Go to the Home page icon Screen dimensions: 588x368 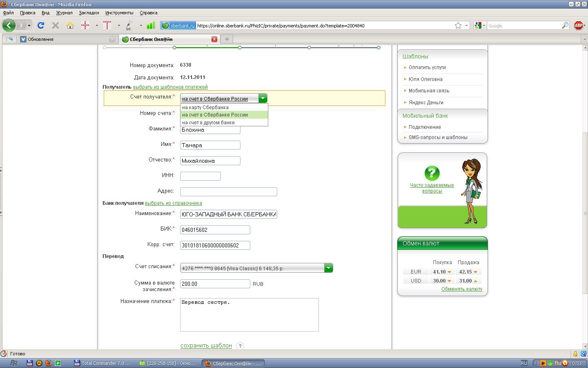coord(70,25)
